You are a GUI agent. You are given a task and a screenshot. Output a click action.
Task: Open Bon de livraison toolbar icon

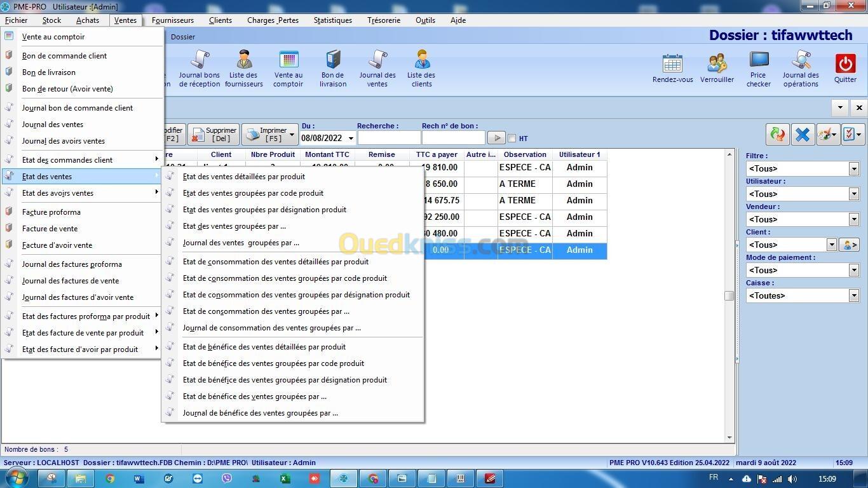tap(332, 61)
